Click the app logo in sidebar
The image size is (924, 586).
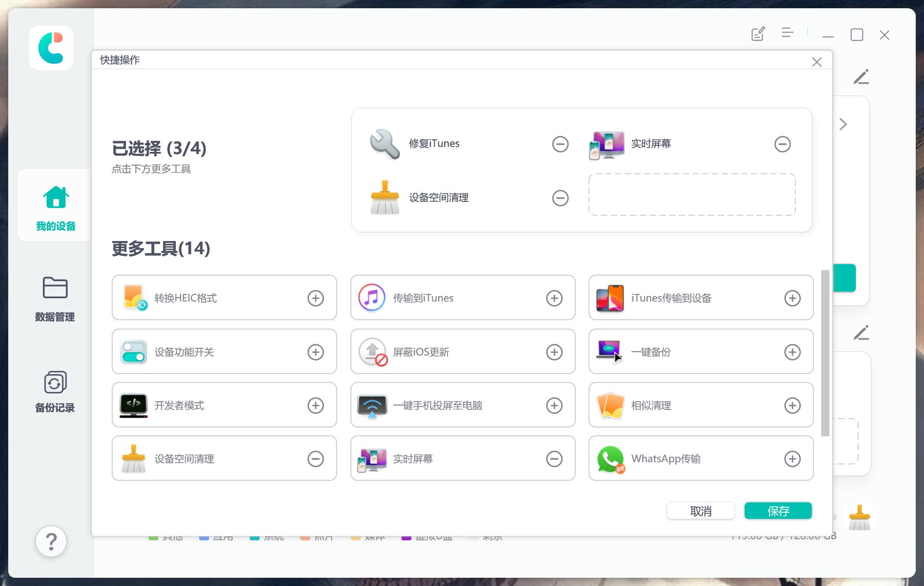pos(51,48)
